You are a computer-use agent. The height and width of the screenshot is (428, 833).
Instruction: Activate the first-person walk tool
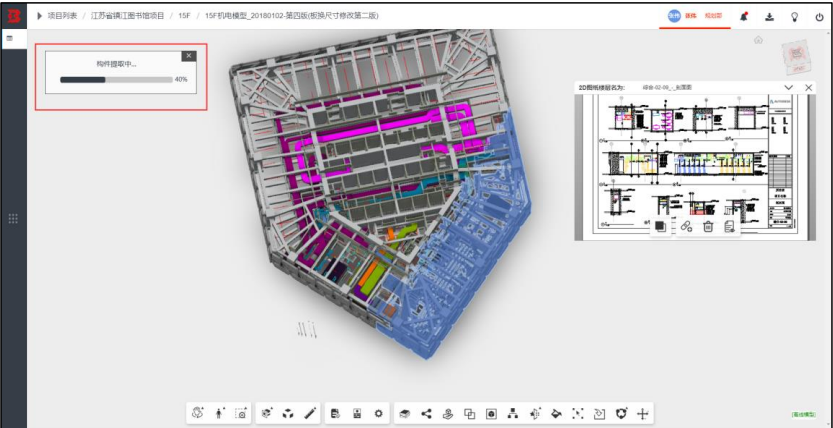[219, 413]
